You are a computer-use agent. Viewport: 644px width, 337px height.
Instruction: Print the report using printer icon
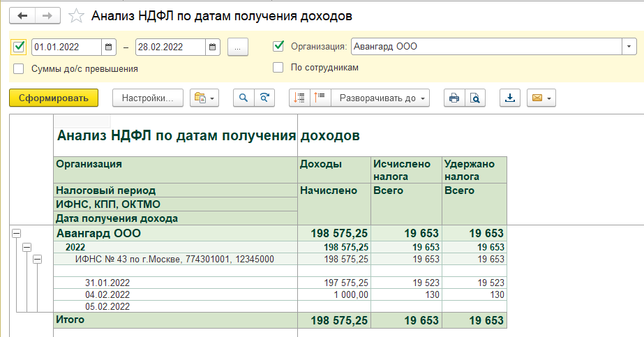tap(454, 98)
